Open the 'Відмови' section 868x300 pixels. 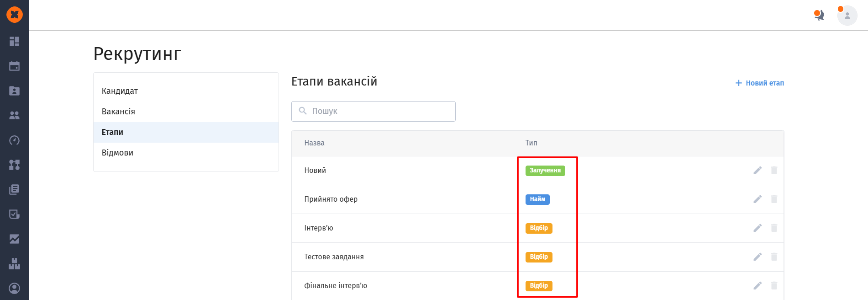(x=117, y=153)
